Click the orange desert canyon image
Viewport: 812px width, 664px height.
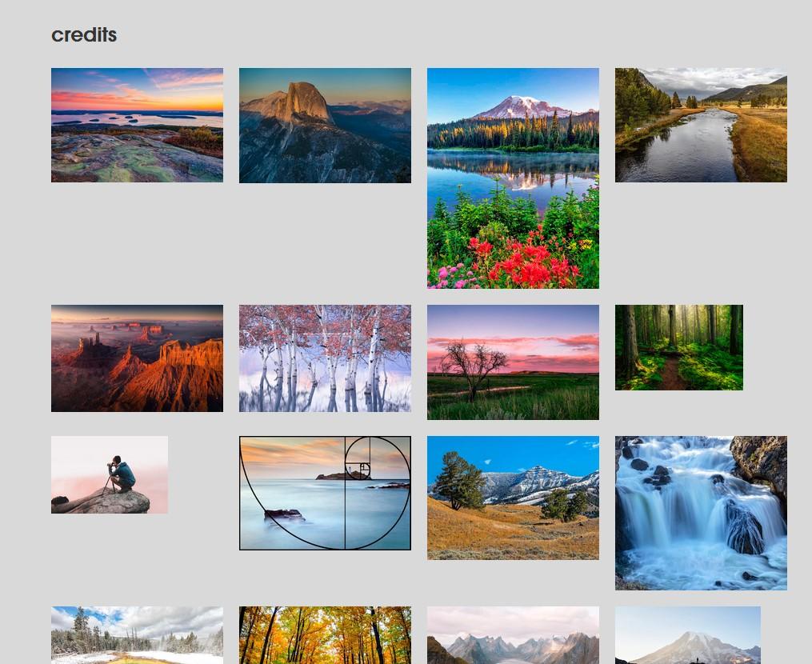[137, 358]
